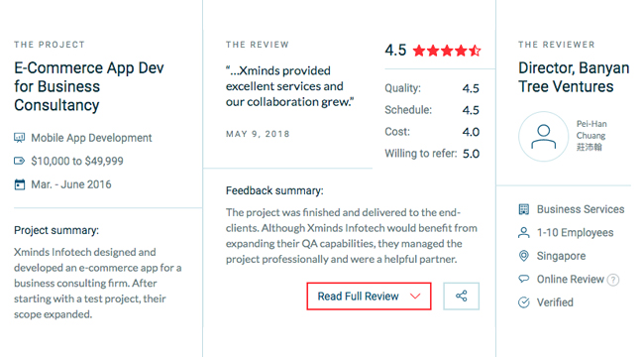Expand the Read Full Review button

coord(369,297)
